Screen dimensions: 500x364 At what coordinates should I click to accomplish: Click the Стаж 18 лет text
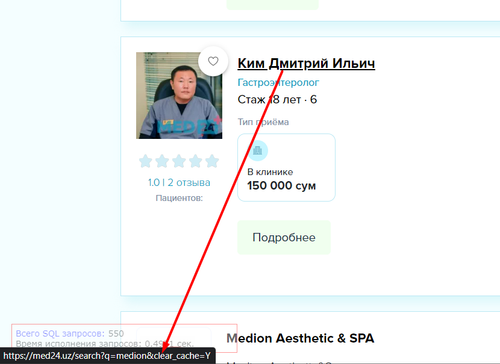point(269,99)
